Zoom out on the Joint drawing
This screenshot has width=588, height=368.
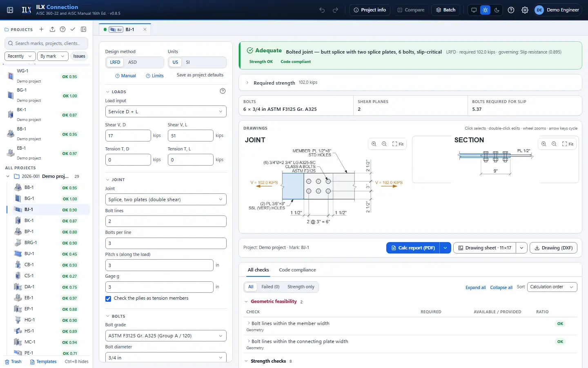coord(384,144)
